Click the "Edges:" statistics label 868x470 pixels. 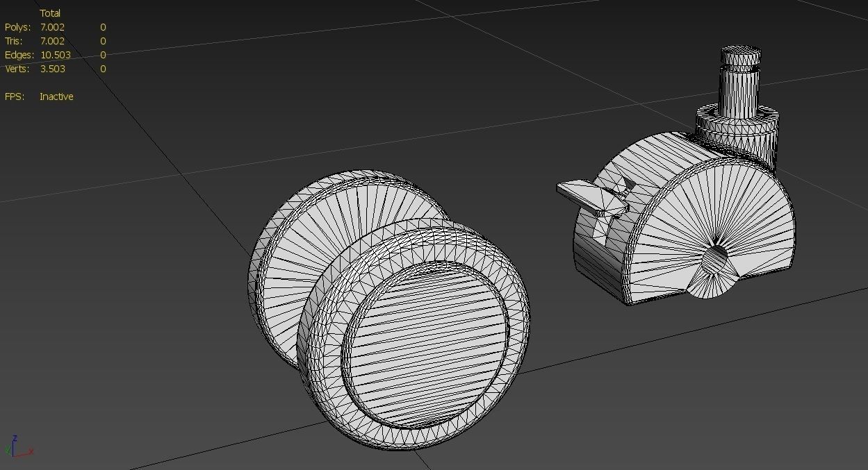19,55
